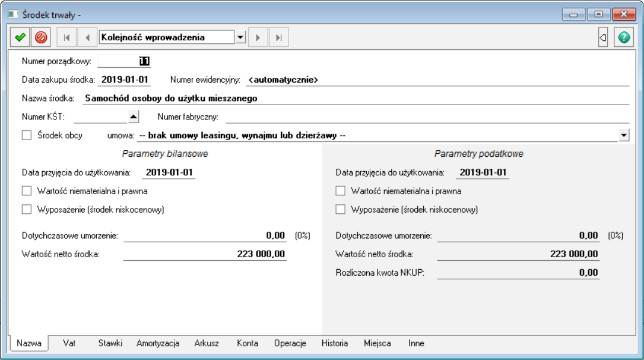Click the balance Wartość netto środka field
This screenshot has width=644, height=360.
click(205, 254)
